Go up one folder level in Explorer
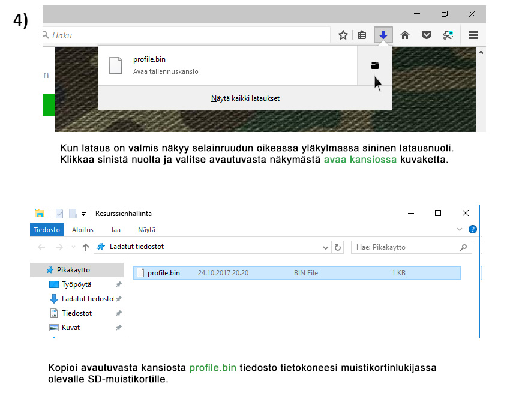Screen dimensions: 510x420 (x=86, y=247)
